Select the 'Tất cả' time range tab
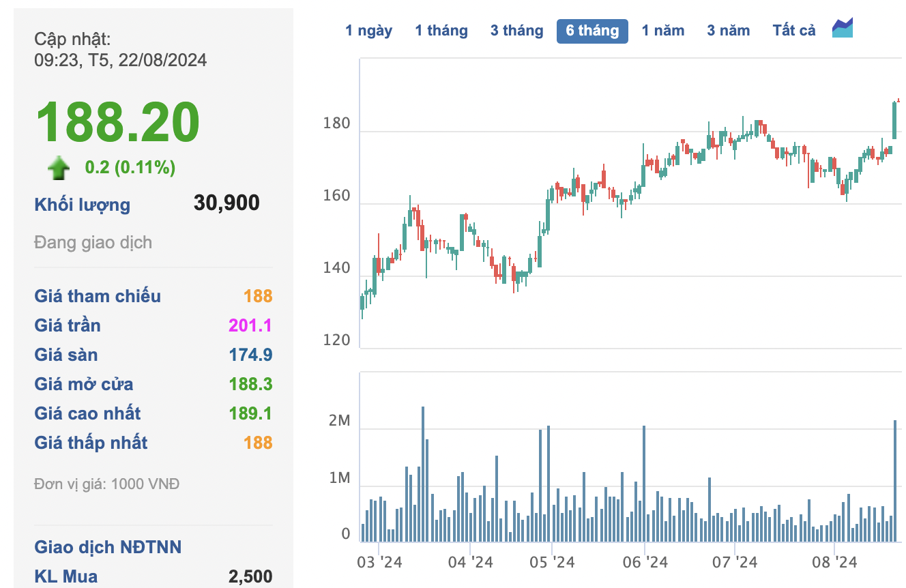 point(794,31)
